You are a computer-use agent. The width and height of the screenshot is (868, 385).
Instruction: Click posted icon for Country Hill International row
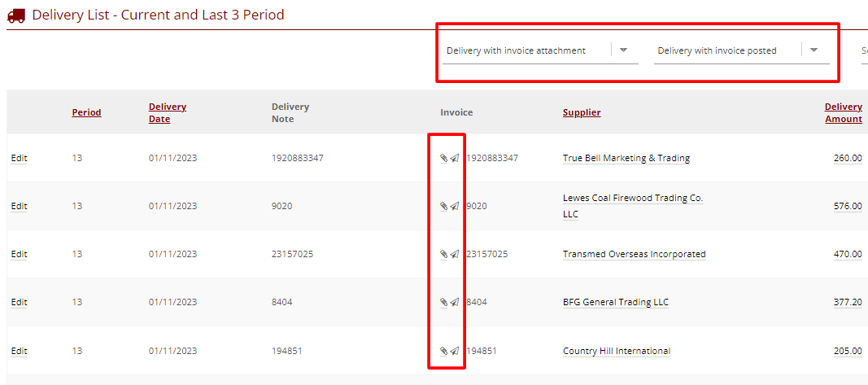click(x=455, y=351)
